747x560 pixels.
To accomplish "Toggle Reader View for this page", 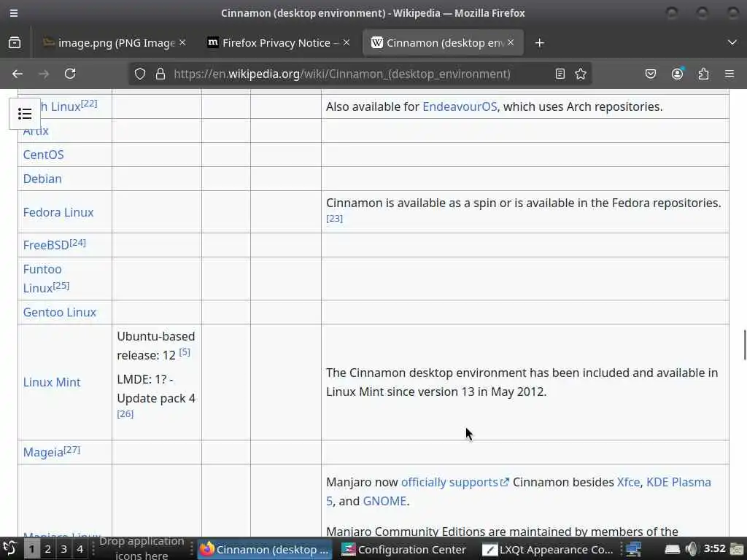I will pyautogui.click(x=560, y=74).
